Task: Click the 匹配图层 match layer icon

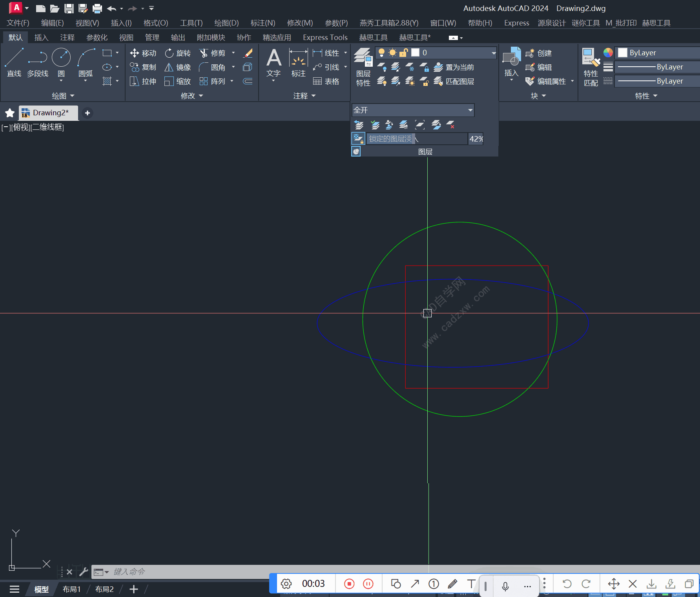Action: 454,81
